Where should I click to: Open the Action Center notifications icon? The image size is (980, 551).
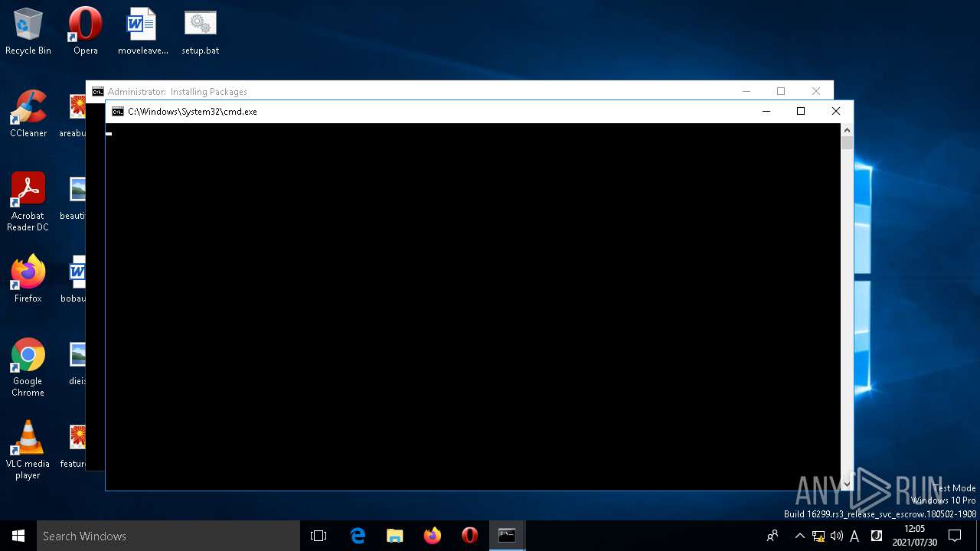point(955,536)
